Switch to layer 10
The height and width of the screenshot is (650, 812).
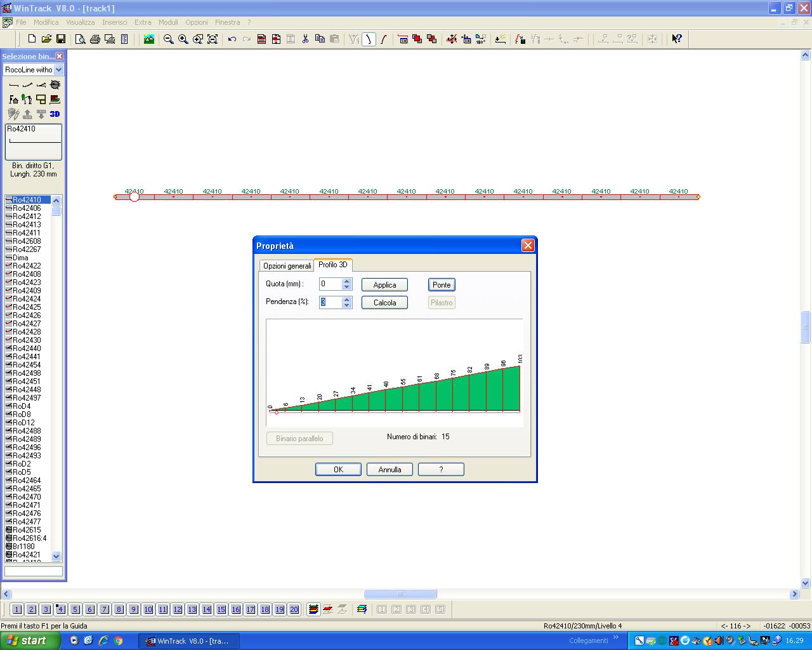(148, 609)
